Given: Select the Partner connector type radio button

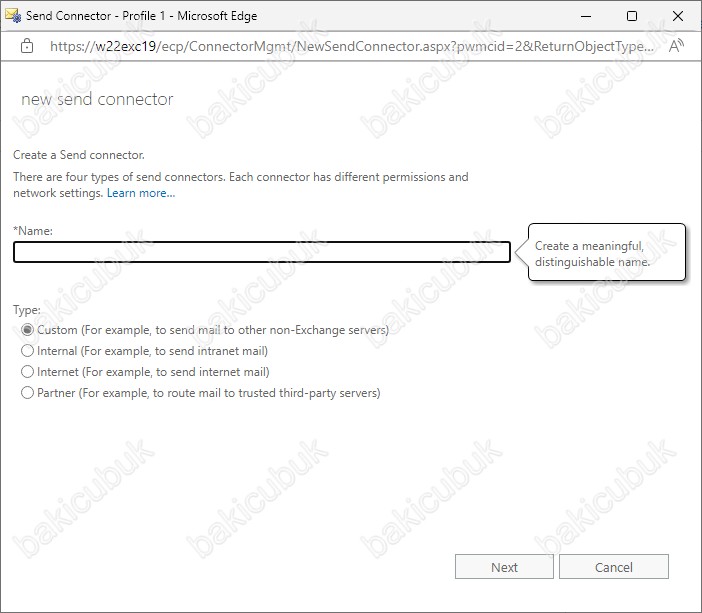Looking at the screenshot, I should (27, 393).
